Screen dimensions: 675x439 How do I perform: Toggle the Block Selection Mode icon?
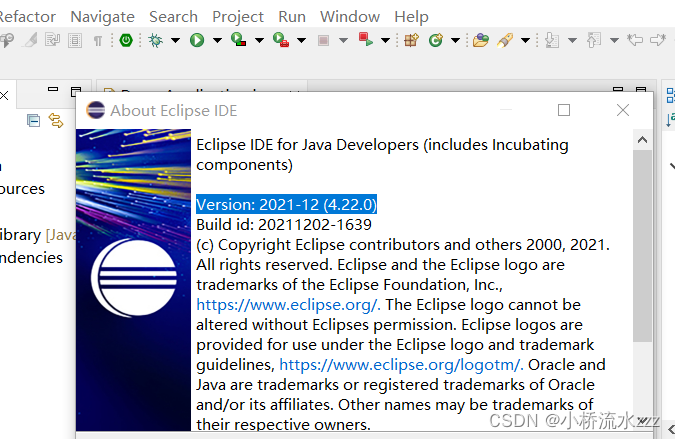pyautogui.click(x=75, y=40)
